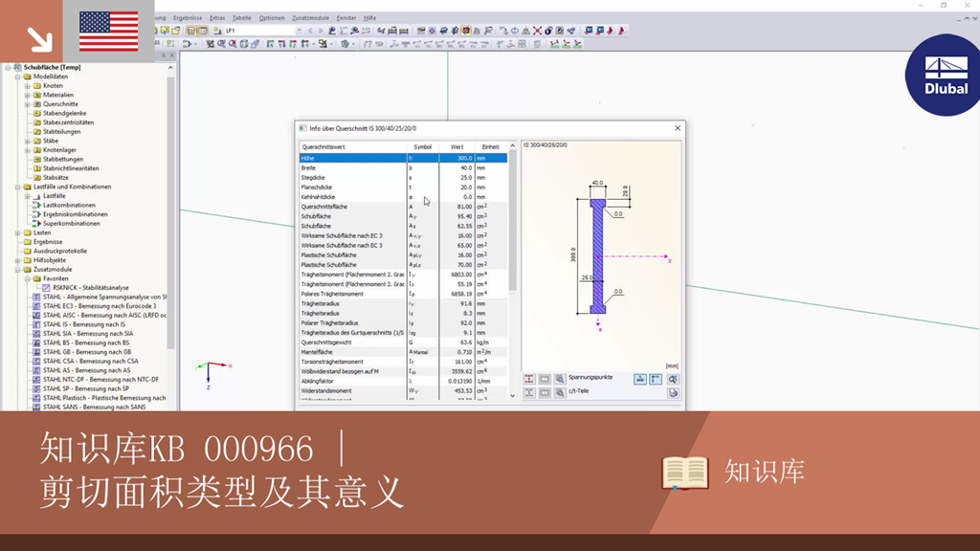This screenshot has width=980, height=551.
Task: Go to next load case arrow
Action: click(x=321, y=31)
